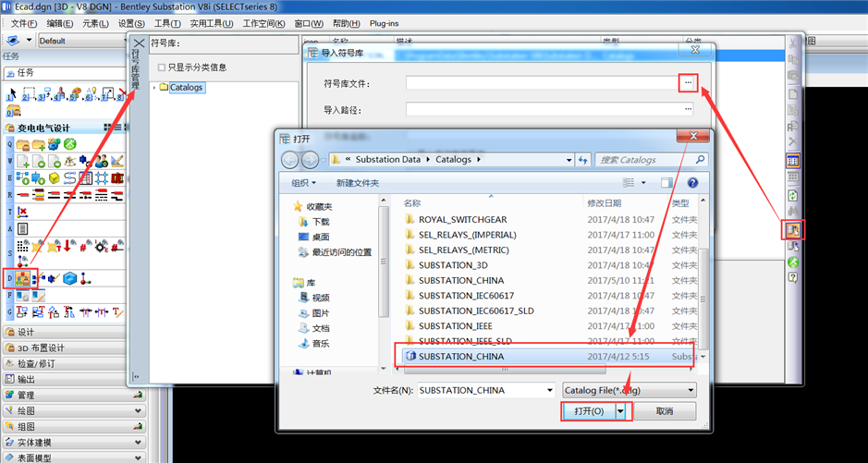Click the blue 3D box icon in row D
The width and height of the screenshot is (868, 463).
click(69, 279)
